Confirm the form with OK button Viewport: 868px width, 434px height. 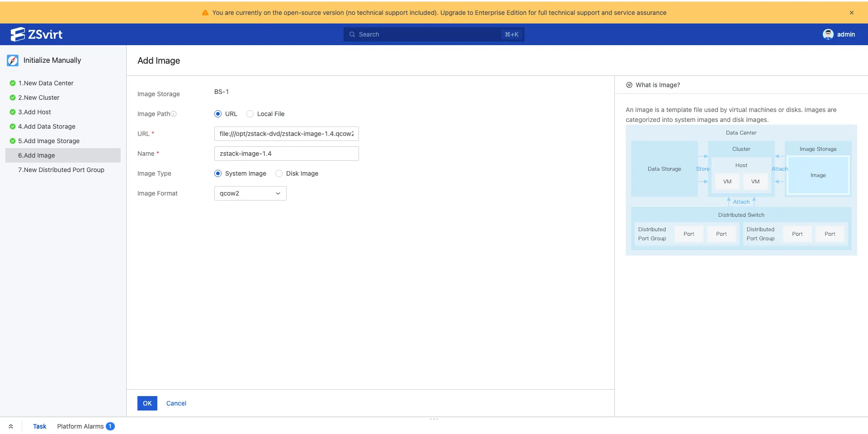[x=147, y=403]
